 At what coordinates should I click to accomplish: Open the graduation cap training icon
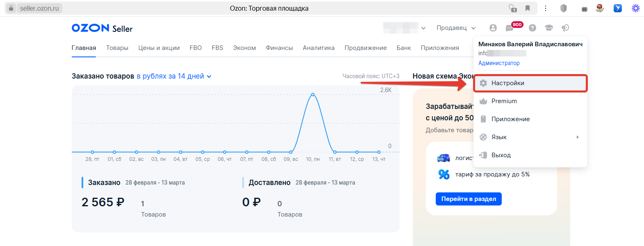[549, 28]
